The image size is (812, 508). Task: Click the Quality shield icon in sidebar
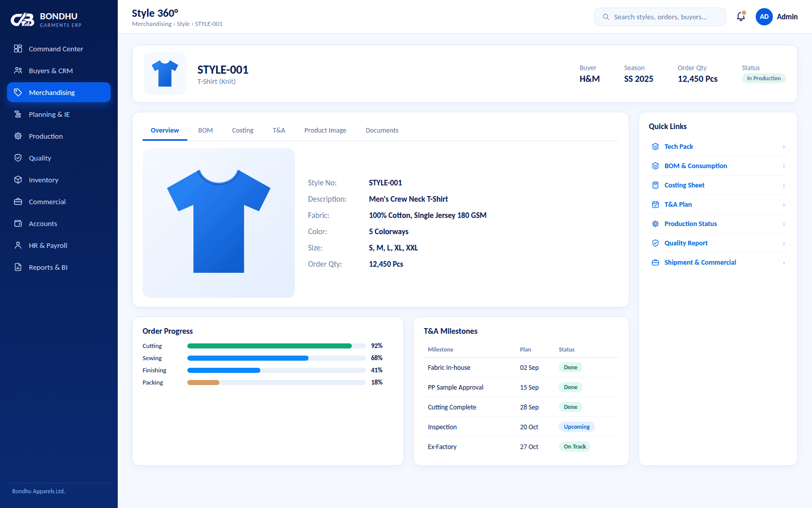click(18, 158)
